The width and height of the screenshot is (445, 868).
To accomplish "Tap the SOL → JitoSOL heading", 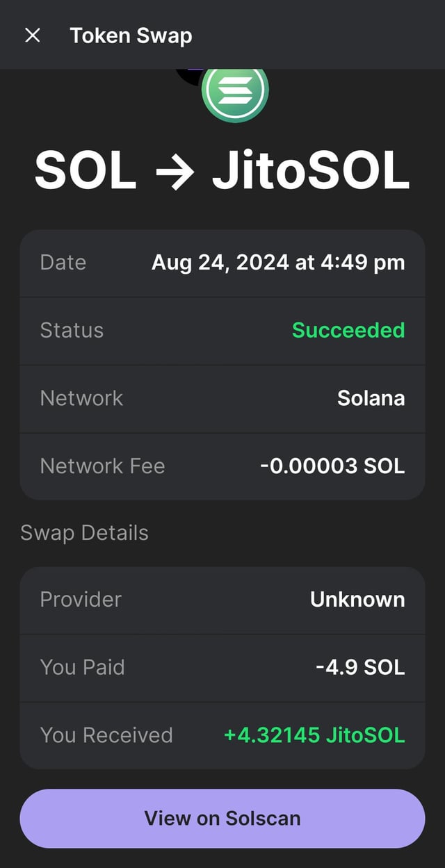I will [222, 170].
